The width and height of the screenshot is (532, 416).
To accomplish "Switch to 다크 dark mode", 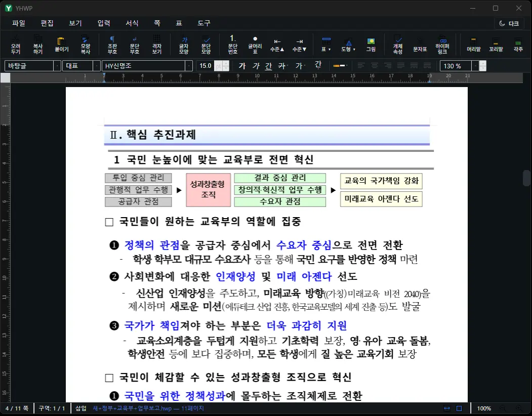I will click(x=509, y=23).
